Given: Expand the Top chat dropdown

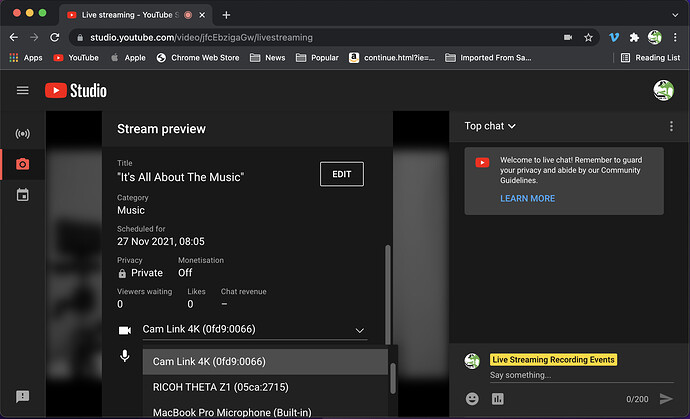Looking at the screenshot, I should point(490,126).
